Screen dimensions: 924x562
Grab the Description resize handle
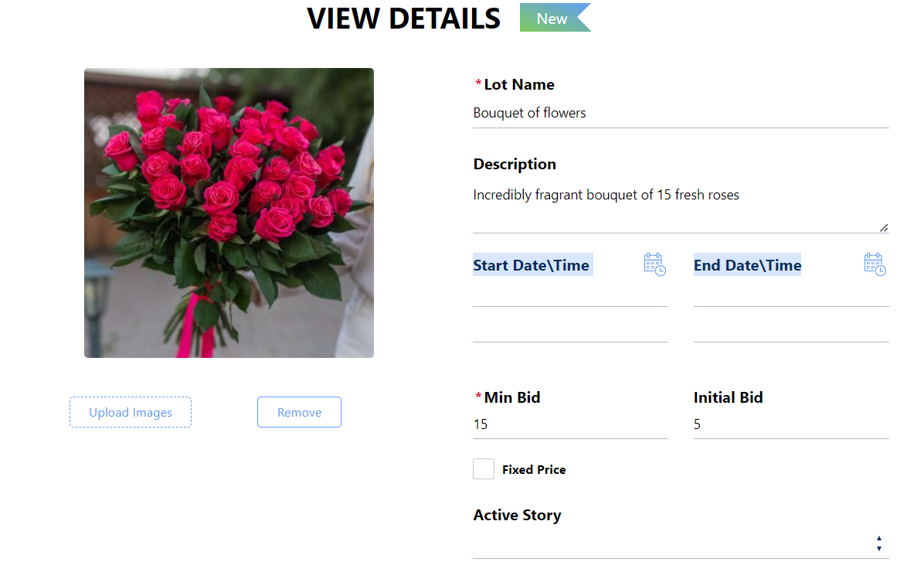(x=884, y=228)
